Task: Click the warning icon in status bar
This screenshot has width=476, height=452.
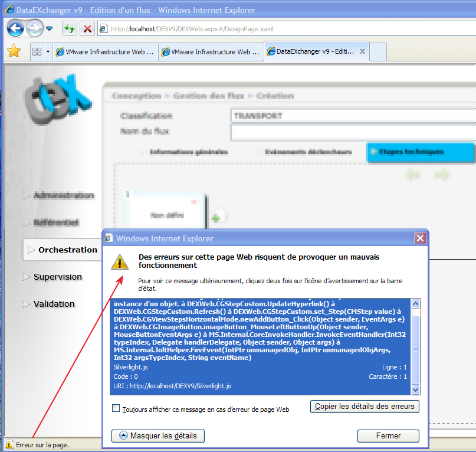Action: tap(9, 445)
